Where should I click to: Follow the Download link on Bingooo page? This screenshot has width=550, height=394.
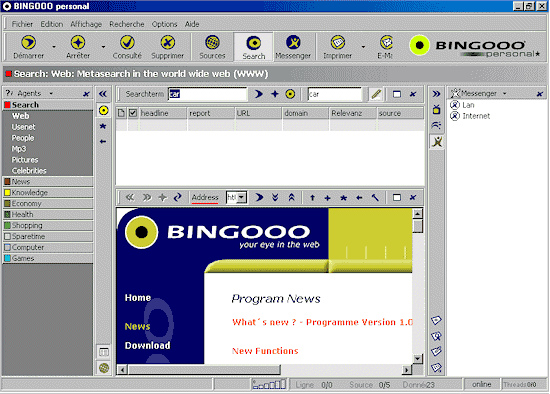click(x=147, y=346)
